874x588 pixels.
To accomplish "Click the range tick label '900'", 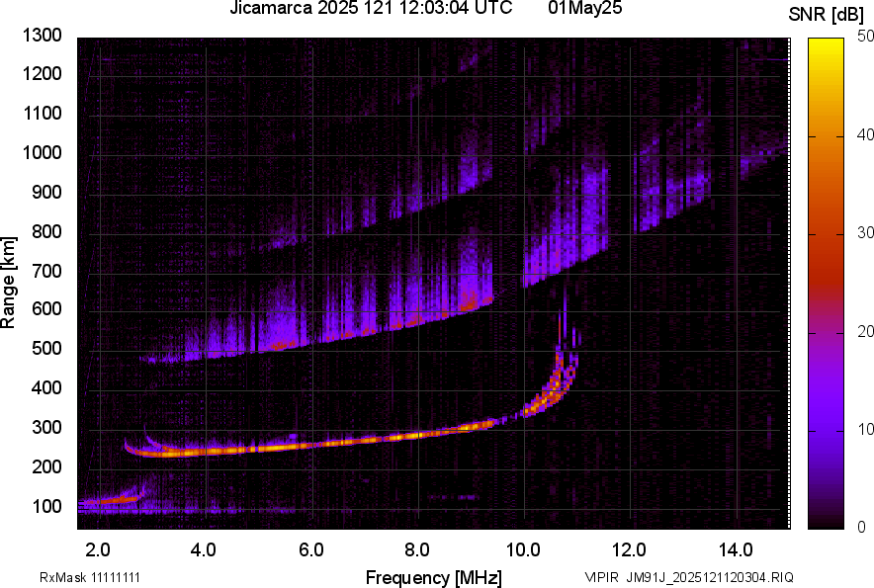I will (46, 193).
